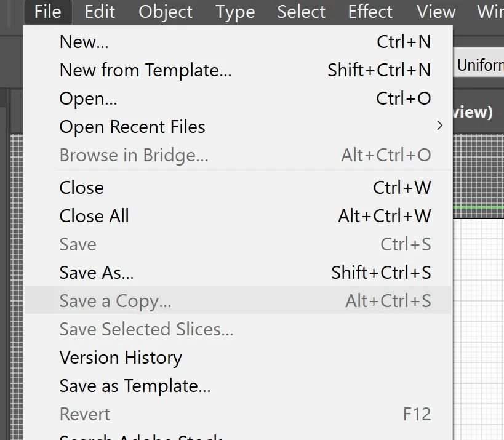
Task: Select Close All
Action: click(x=94, y=216)
